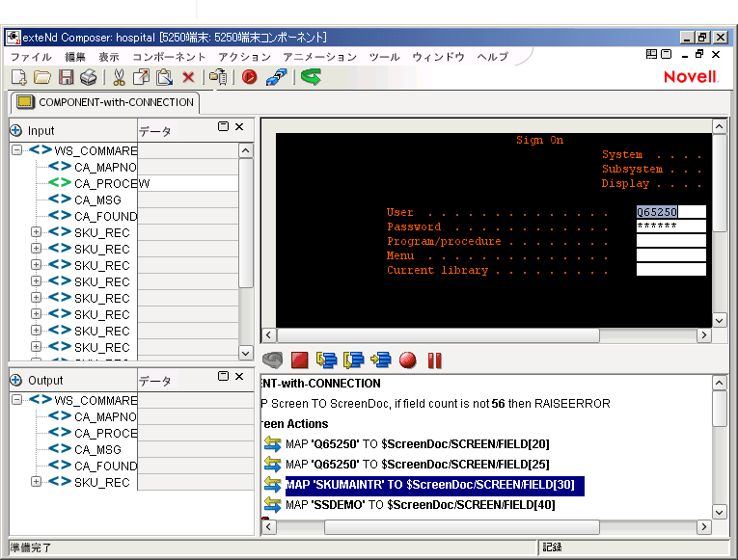Image resolution: width=738 pixels, height=560 pixels.
Task: Click the red circle record icon
Action: click(250, 77)
